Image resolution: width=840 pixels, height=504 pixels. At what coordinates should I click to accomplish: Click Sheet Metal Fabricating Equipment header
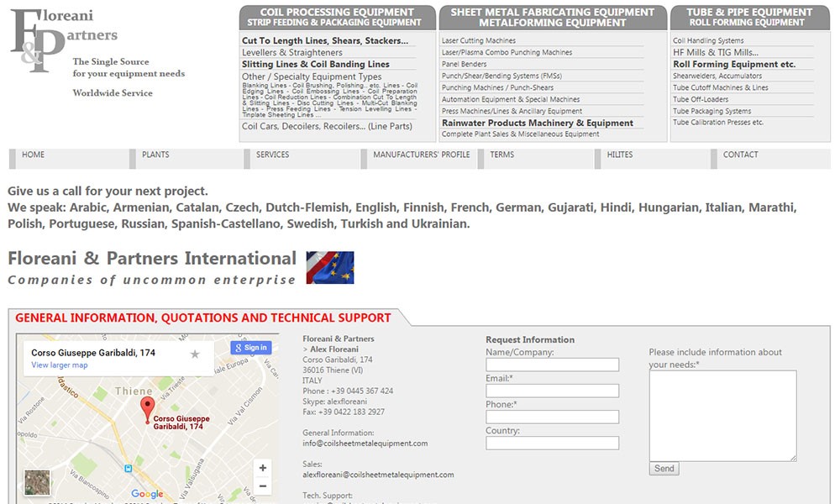553,17
